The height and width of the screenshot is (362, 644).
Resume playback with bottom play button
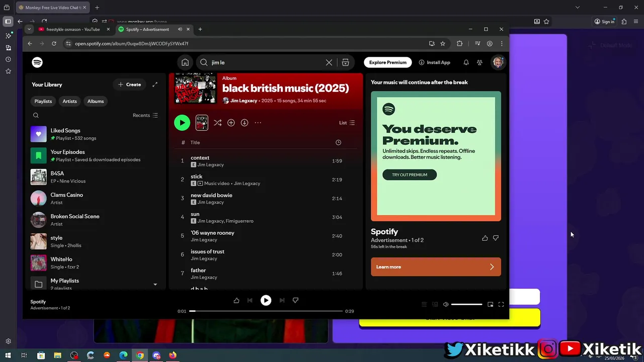tap(266, 300)
